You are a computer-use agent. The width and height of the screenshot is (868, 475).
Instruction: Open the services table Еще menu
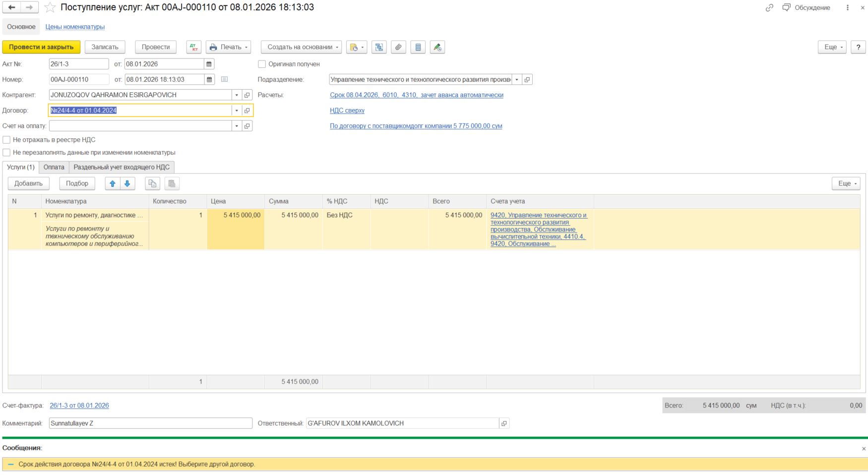pos(846,183)
